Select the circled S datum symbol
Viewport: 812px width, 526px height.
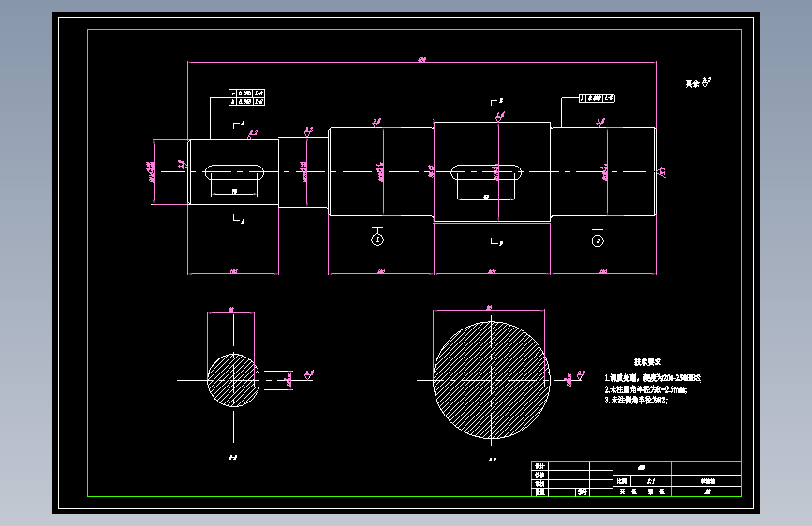(598, 241)
